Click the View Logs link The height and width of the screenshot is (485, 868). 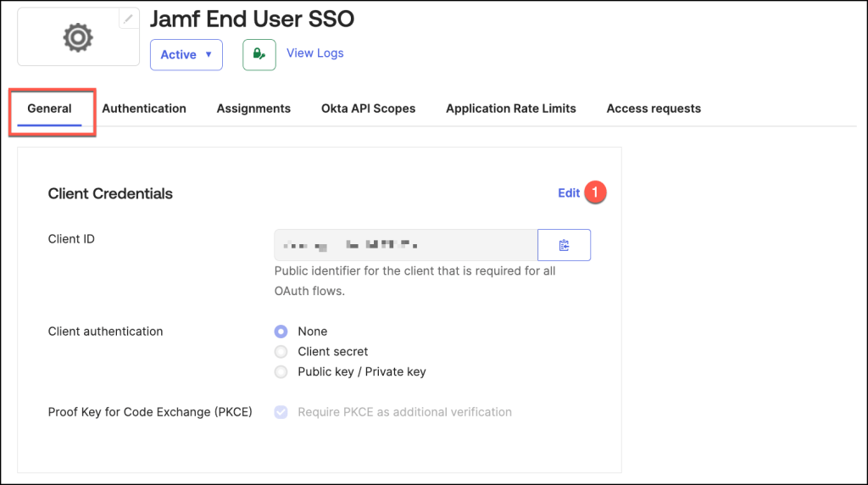(x=315, y=53)
